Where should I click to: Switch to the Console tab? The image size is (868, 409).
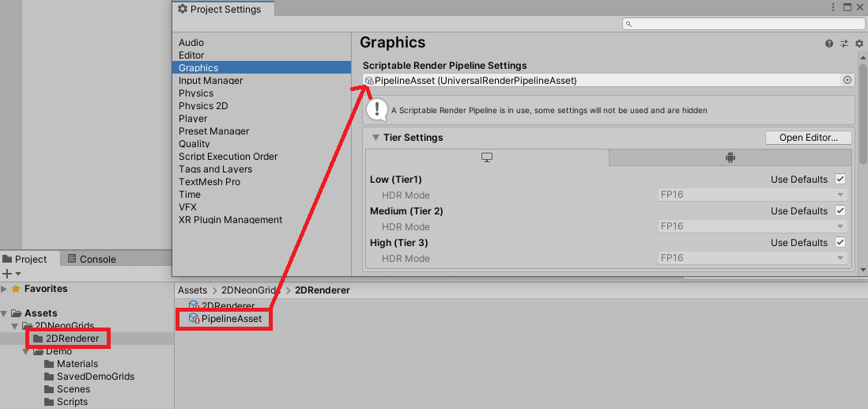(x=92, y=259)
